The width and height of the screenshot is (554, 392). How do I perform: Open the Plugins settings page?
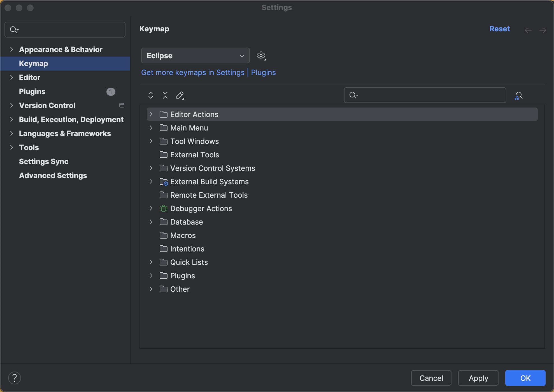pyautogui.click(x=32, y=91)
